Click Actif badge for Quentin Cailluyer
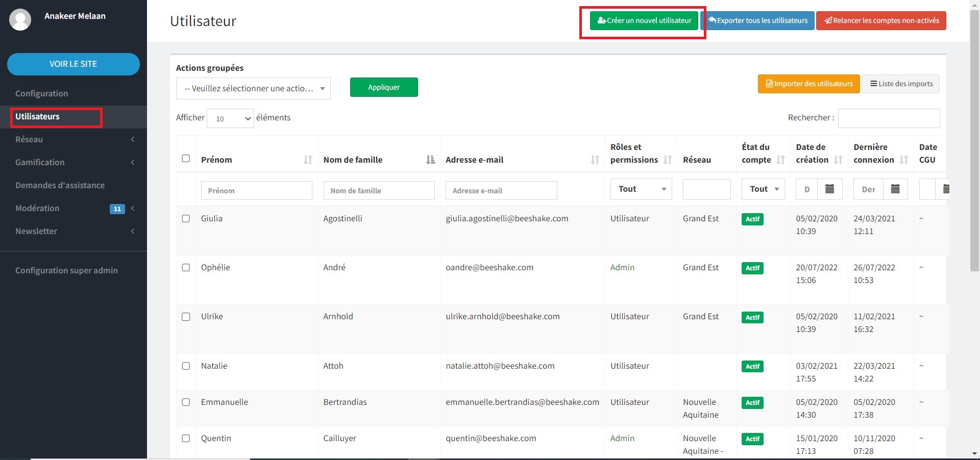This screenshot has height=460, width=980. [x=752, y=439]
